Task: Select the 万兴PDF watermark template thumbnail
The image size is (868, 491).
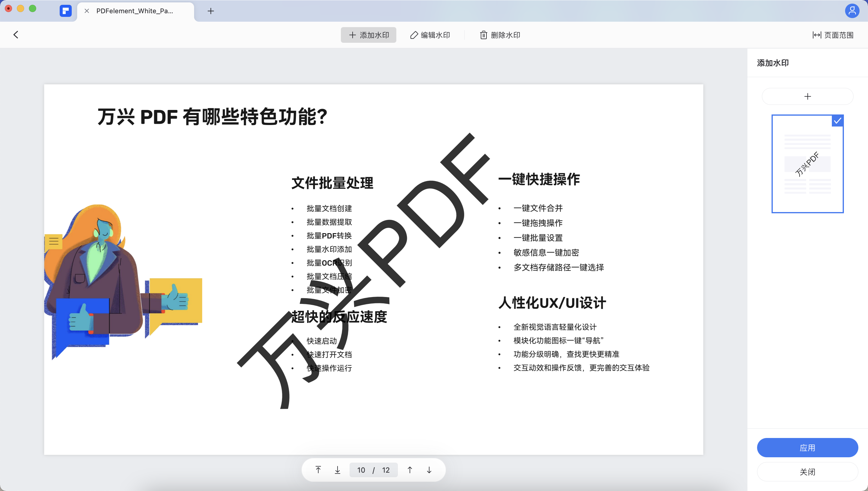Action: [x=807, y=164]
